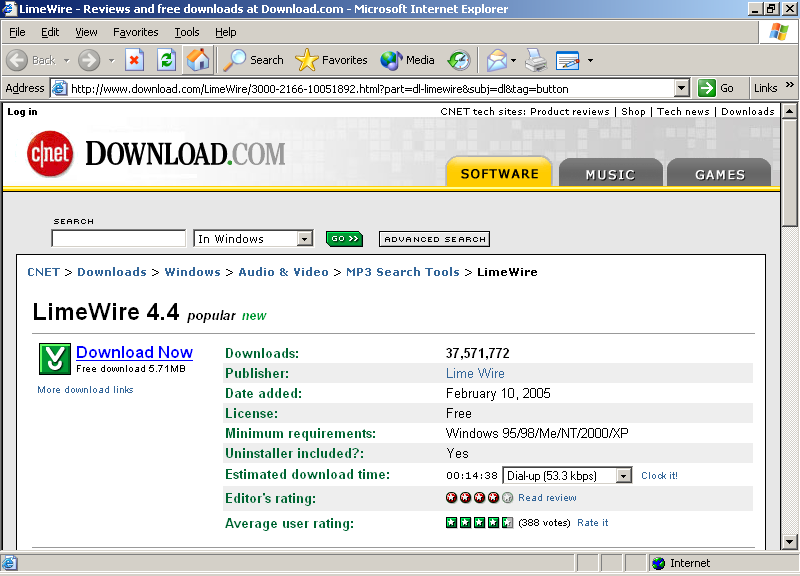The image size is (800, 576).
Task: Click the page icon in the address bar
Action: click(60, 88)
